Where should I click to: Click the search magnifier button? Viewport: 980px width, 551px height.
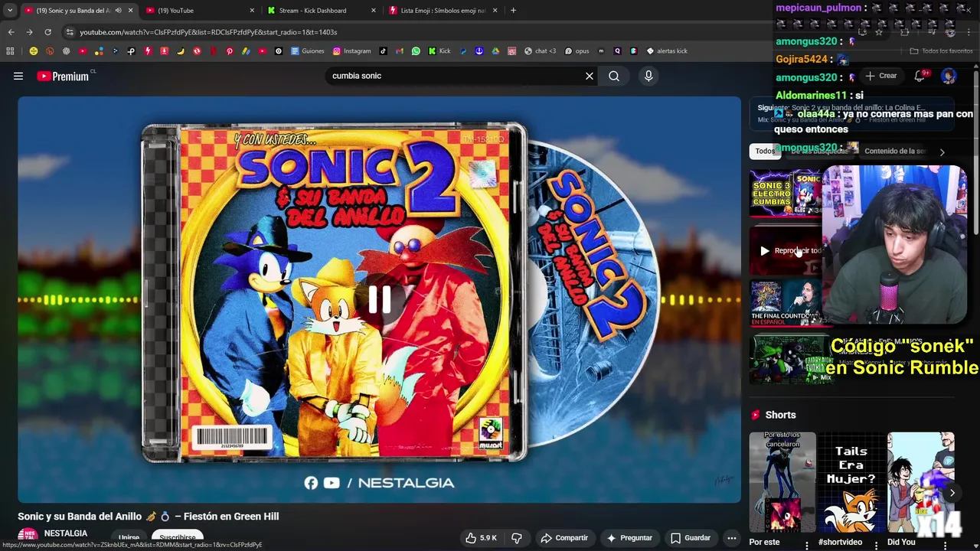(x=614, y=76)
